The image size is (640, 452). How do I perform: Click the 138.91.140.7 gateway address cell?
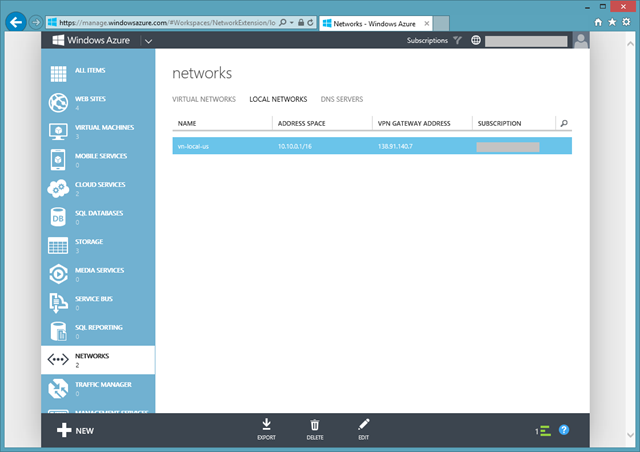tap(395, 146)
